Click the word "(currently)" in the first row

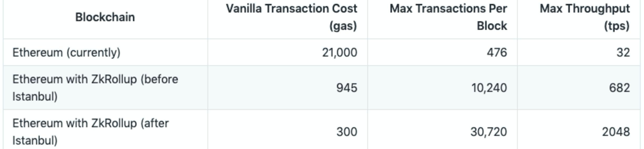[93, 52]
